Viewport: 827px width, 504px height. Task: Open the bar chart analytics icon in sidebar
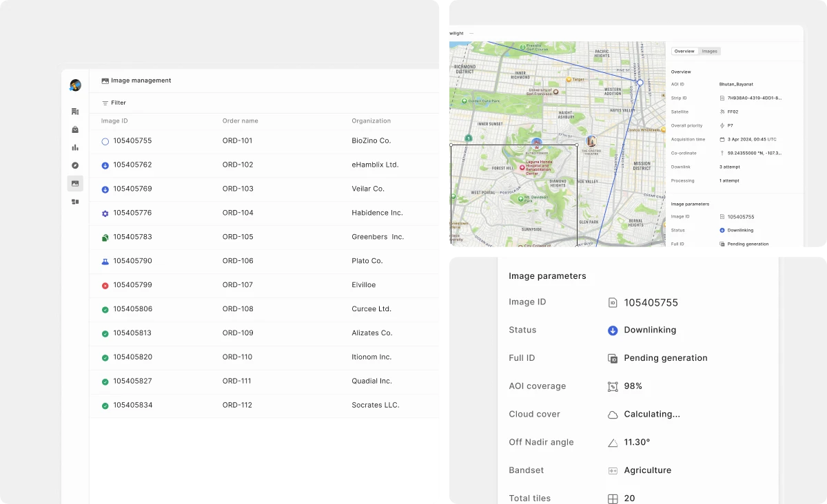(x=75, y=147)
